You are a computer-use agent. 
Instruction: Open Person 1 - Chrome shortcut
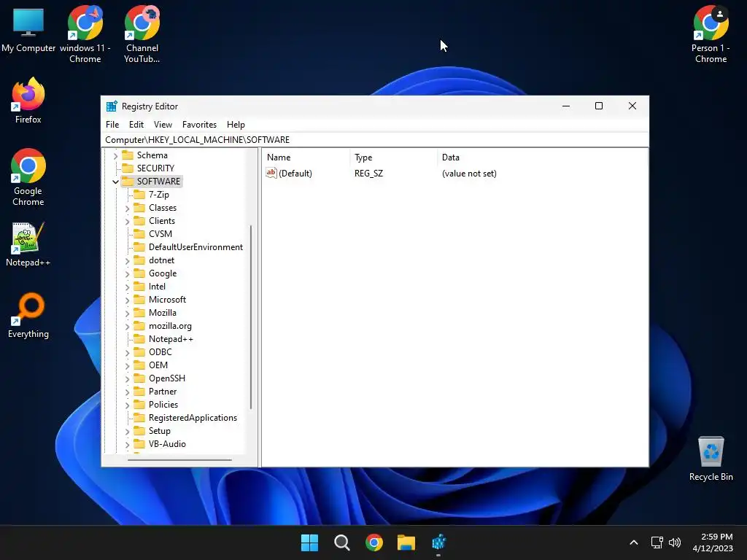pos(711,34)
